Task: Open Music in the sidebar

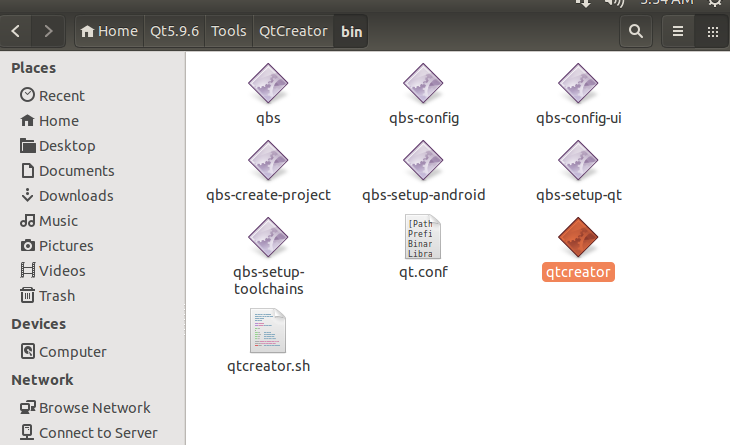Action: pyautogui.click(x=49, y=221)
